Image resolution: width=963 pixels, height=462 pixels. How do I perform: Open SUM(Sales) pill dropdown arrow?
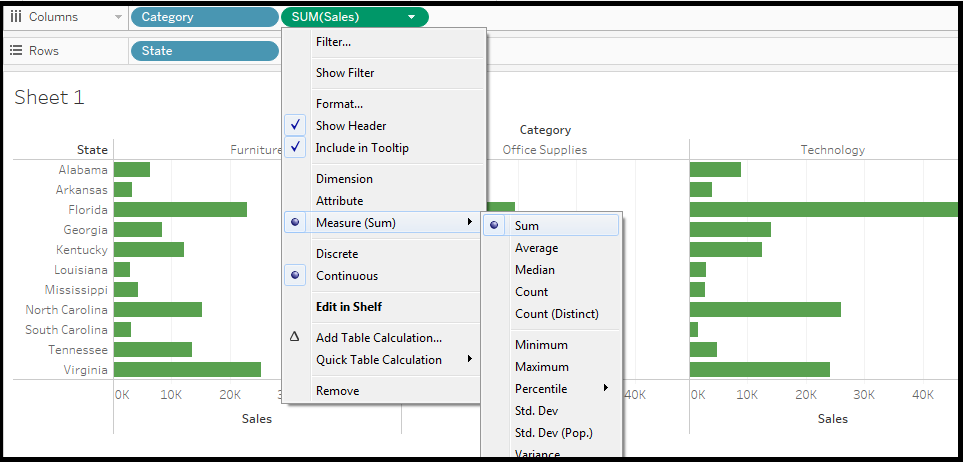click(412, 17)
